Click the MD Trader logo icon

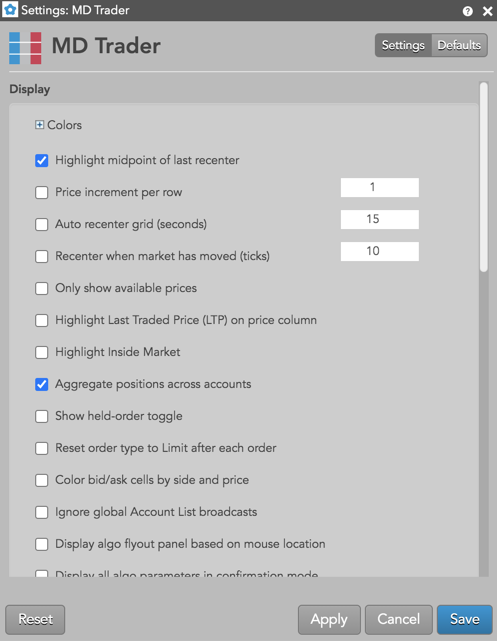pos(25,48)
